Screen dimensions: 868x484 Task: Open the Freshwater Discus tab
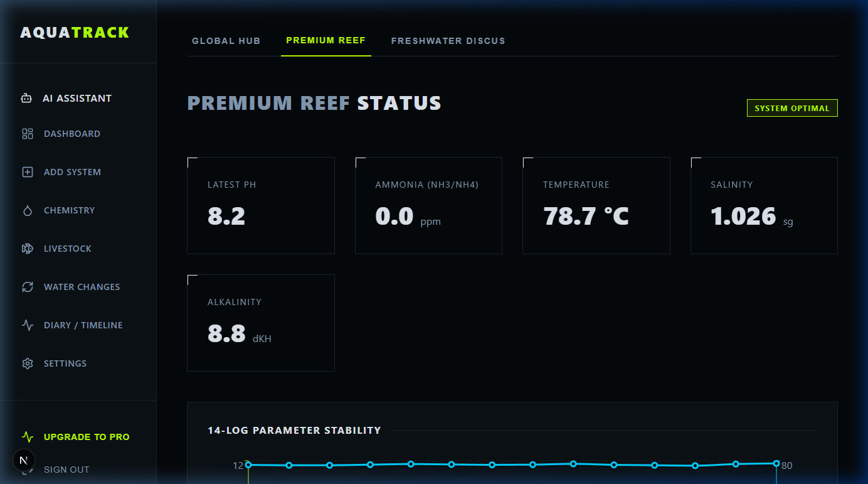point(448,41)
